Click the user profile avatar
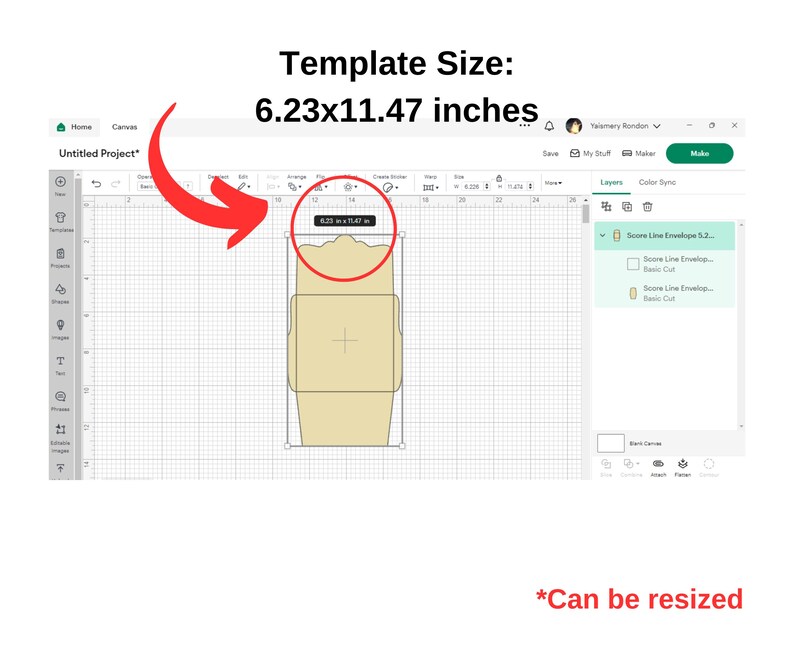 [574, 126]
